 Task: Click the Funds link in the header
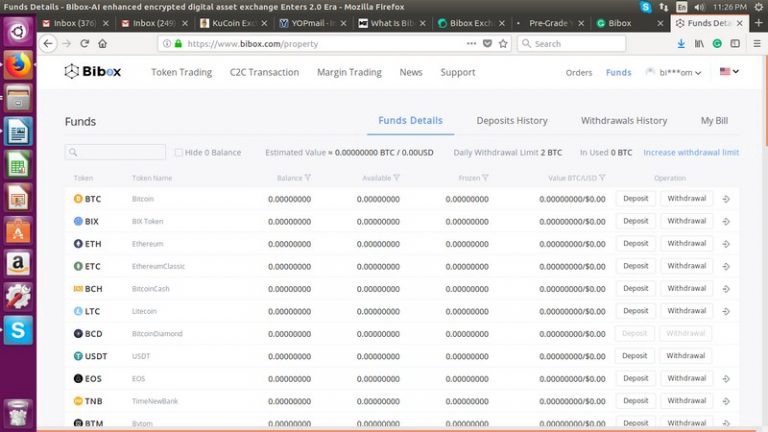coord(618,72)
